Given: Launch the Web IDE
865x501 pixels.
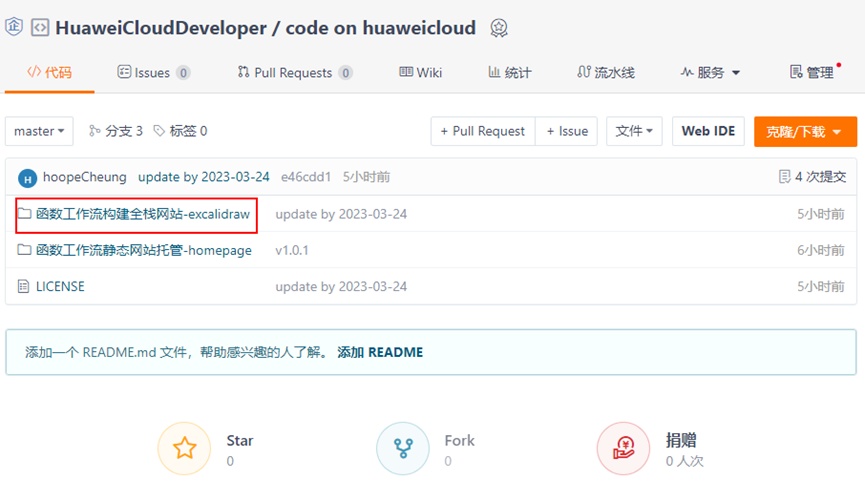Looking at the screenshot, I should coord(708,131).
